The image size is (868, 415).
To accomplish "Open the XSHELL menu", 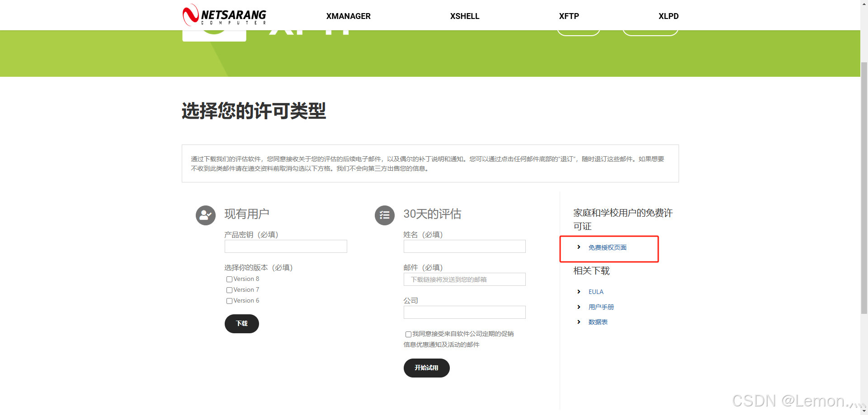I will pos(465,16).
